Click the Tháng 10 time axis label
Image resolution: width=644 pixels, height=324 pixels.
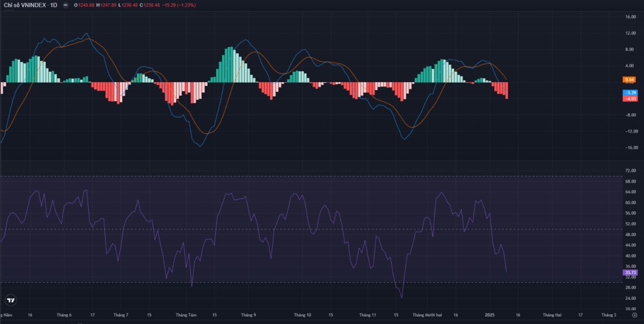click(x=303, y=315)
